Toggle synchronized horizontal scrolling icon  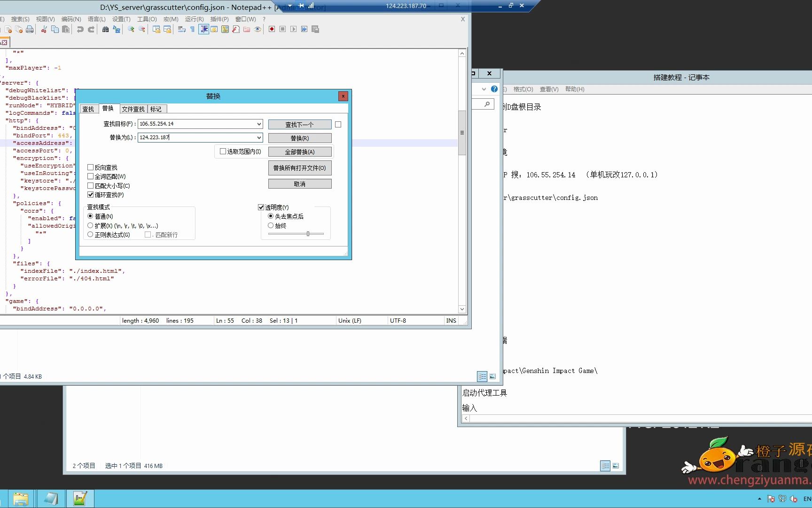coord(167,29)
